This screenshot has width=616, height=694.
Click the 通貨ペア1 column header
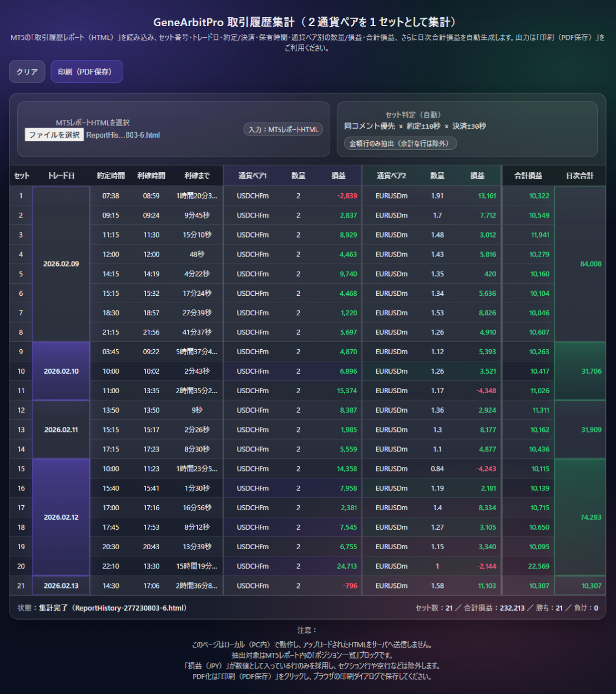coord(253,175)
